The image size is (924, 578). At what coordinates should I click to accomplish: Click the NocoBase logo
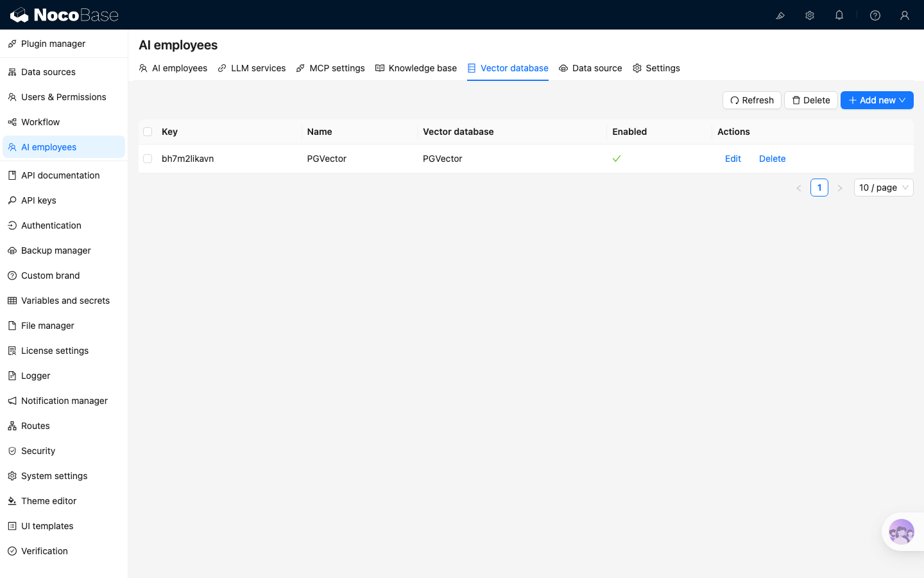click(64, 15)
